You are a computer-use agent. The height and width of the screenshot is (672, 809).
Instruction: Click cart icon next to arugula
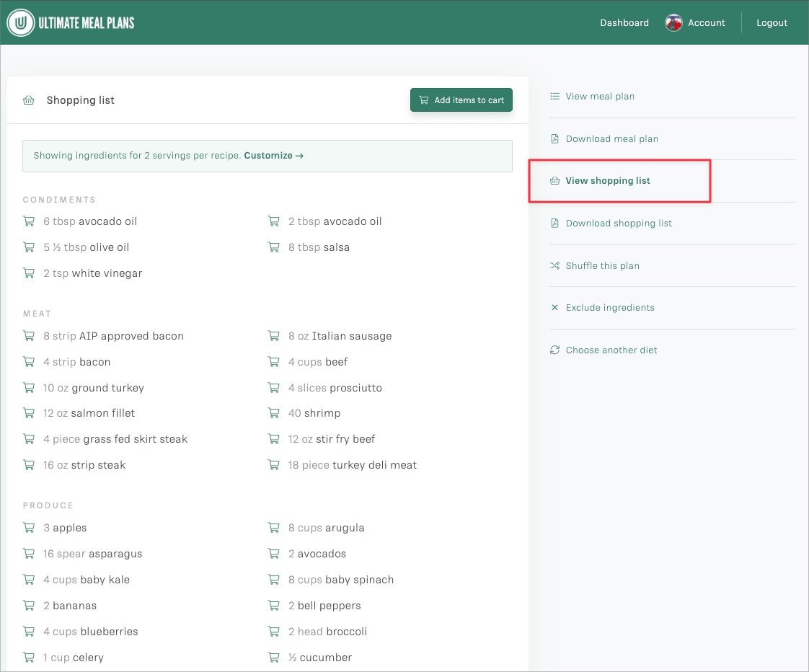pos(273,528)
